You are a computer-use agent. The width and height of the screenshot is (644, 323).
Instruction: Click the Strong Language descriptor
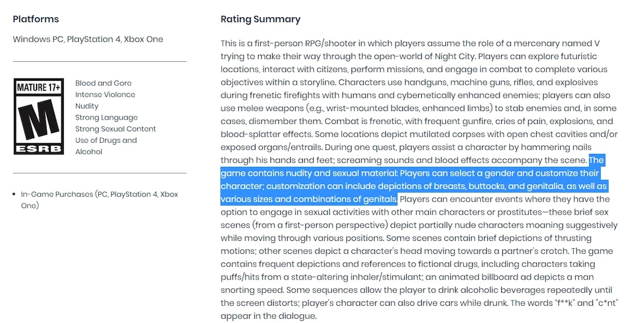pyautogui.click(x=106, y=118)
